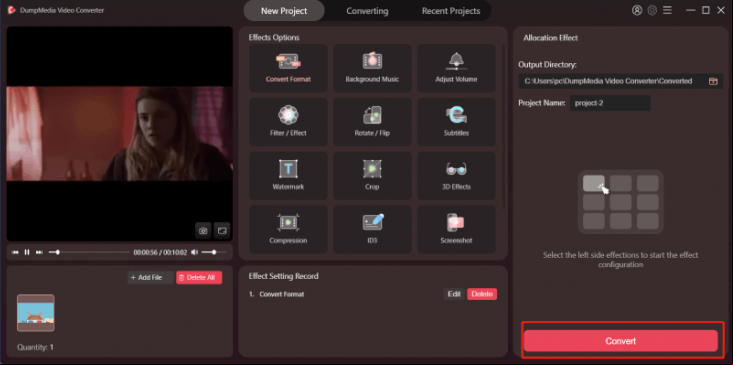Browse for output directory folder

coord(713,81)
